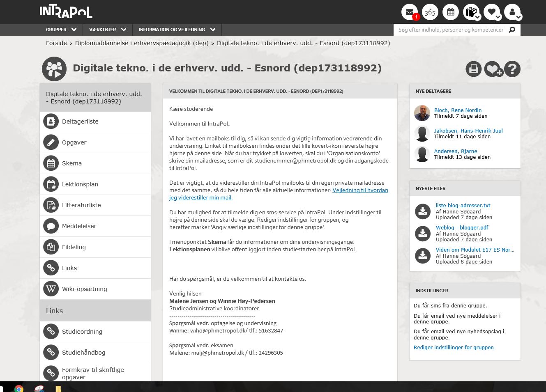Select Litteraturliste menu label
Image resolution: width=546 pixels, height=392 pixels.
tap(81, 205)
